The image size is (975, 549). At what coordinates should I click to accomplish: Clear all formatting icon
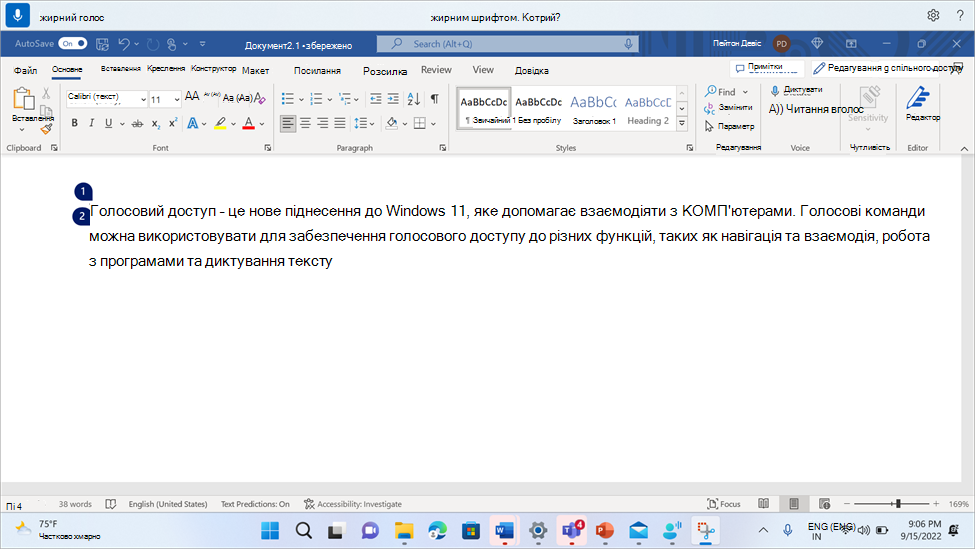[x=260, y=98]
